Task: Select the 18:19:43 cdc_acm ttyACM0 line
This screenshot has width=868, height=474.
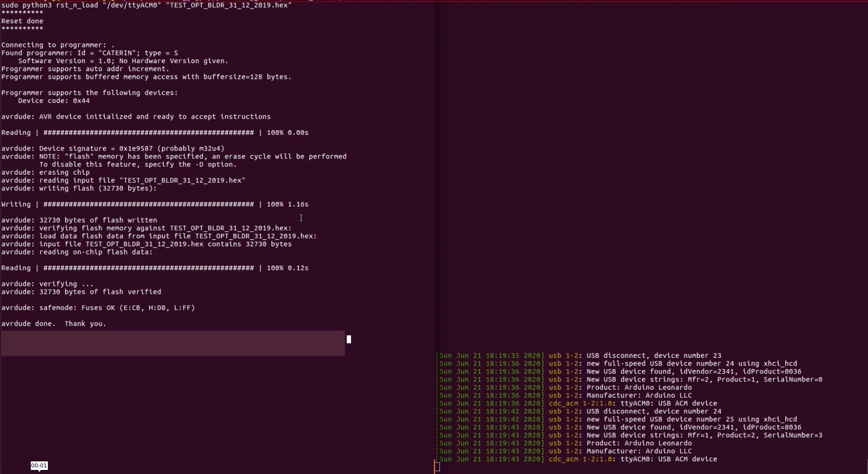Action: pos(576,459)
